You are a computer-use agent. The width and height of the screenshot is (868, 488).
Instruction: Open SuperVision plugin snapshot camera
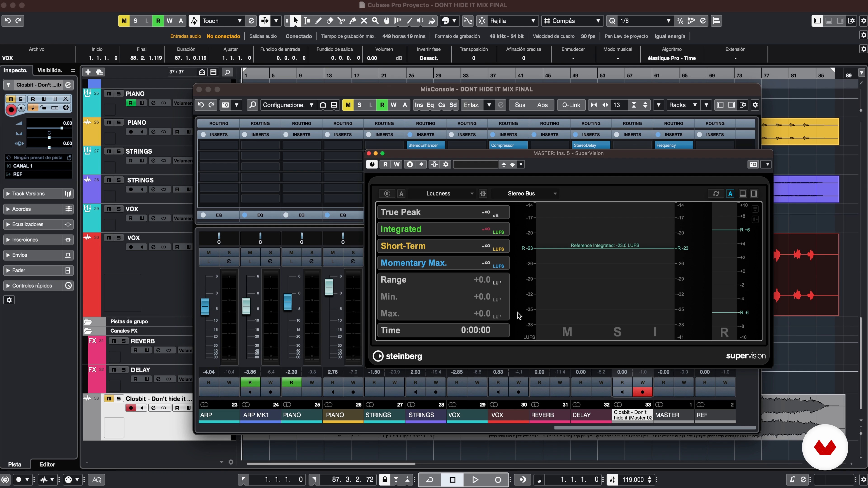point(753,164)
